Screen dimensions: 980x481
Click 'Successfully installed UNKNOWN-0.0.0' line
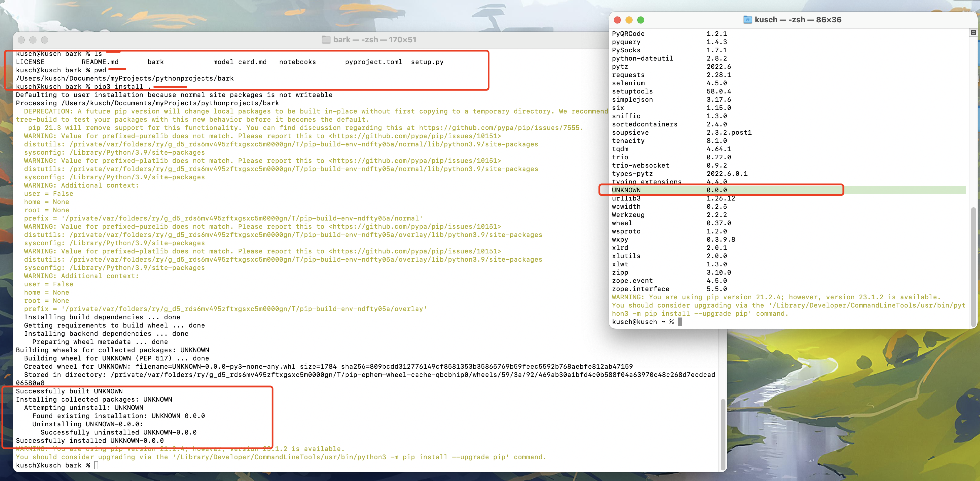click(x=90, y=441)
